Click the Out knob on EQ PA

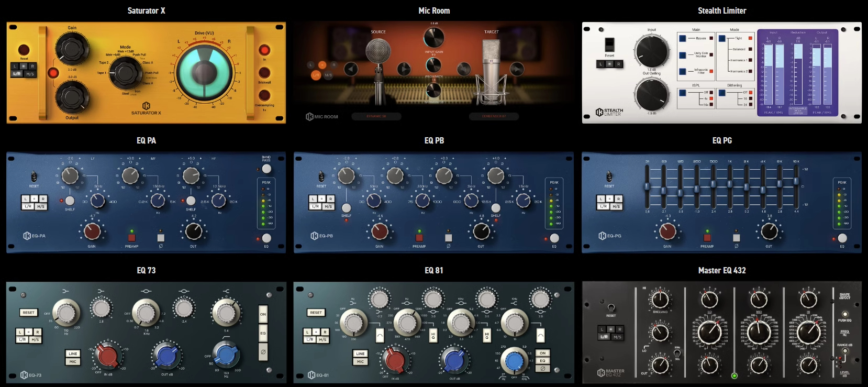coord(193,230)
